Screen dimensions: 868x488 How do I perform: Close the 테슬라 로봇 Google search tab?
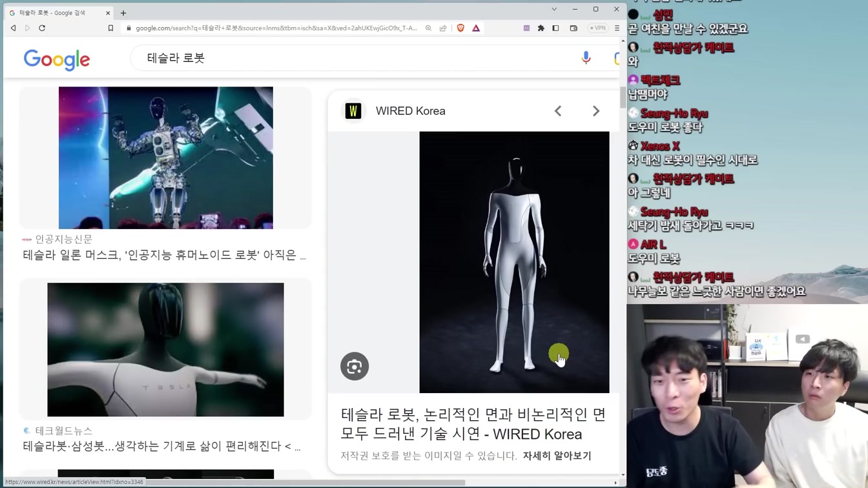coord(108,13)
